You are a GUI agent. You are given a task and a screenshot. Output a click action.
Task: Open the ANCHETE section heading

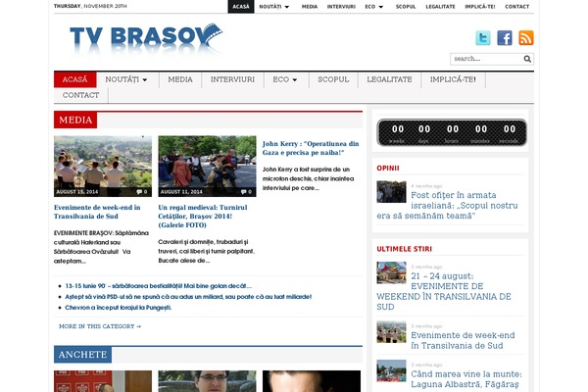coord(83,355)
